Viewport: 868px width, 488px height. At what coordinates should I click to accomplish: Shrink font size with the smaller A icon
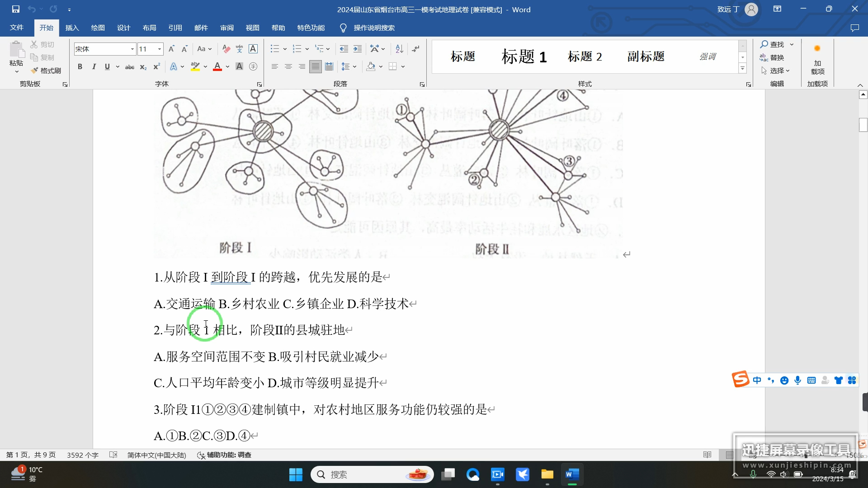[x=184, y=49]
